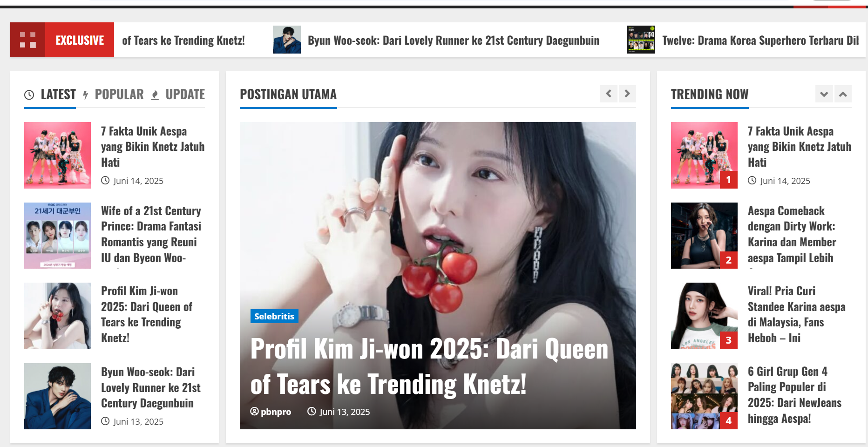Open trending article 6 Girl Grup Gen 4
The height and width of the screenshot is (447, 868).
pyautogui.click(x=794, y=395)
